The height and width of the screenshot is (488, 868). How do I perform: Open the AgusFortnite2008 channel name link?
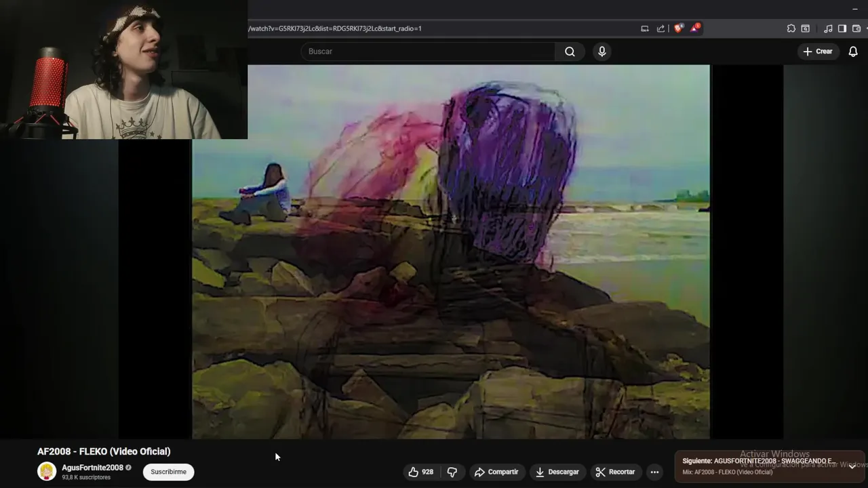pyautogui.click(x=92, y=468)
